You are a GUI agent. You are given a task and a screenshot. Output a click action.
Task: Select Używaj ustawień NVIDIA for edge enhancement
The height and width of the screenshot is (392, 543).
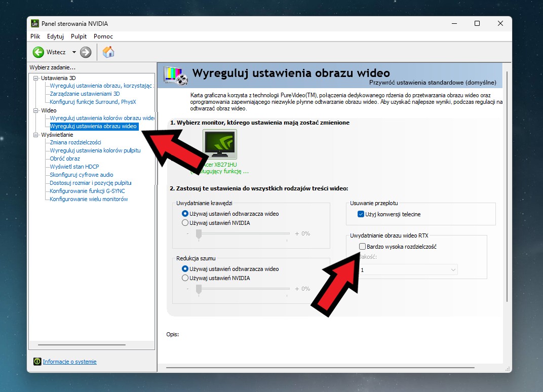click(185, 223)
